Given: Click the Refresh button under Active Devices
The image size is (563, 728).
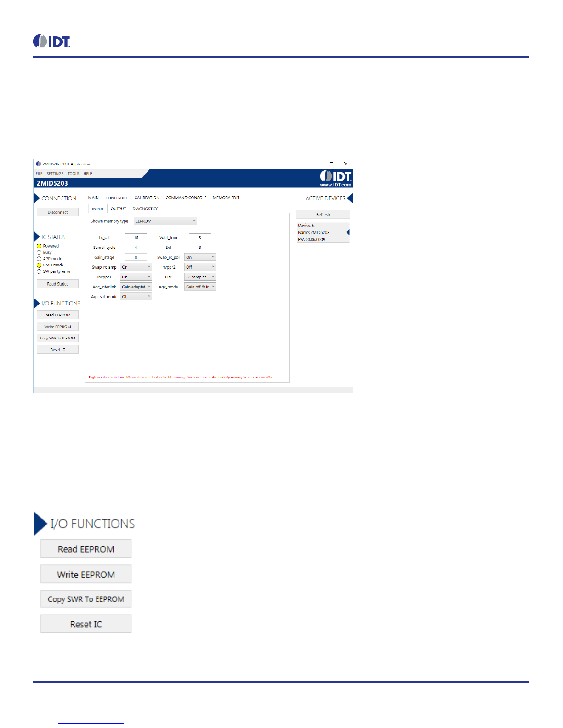Looking at the screenshot, I should point(323,214).
